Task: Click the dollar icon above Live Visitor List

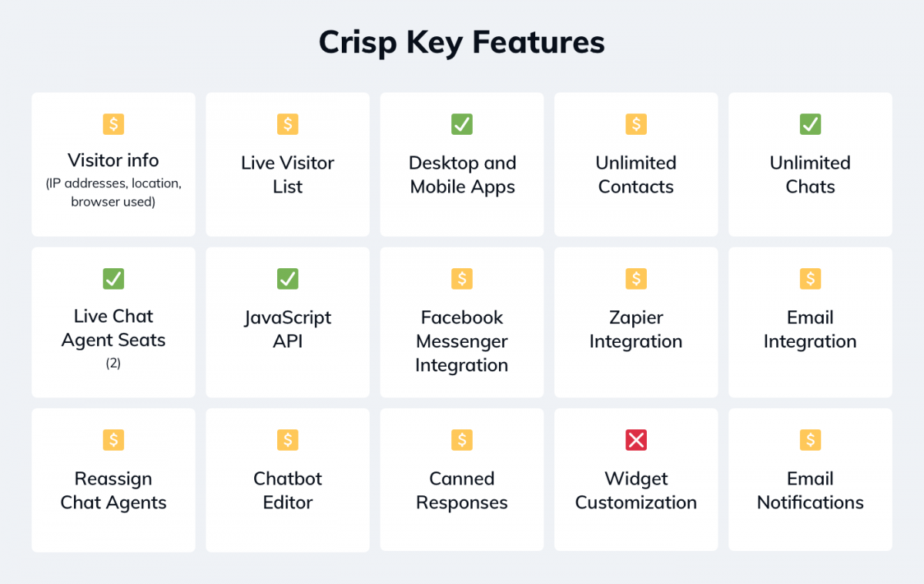Action: pyautogui.click(x=287, y=124)
